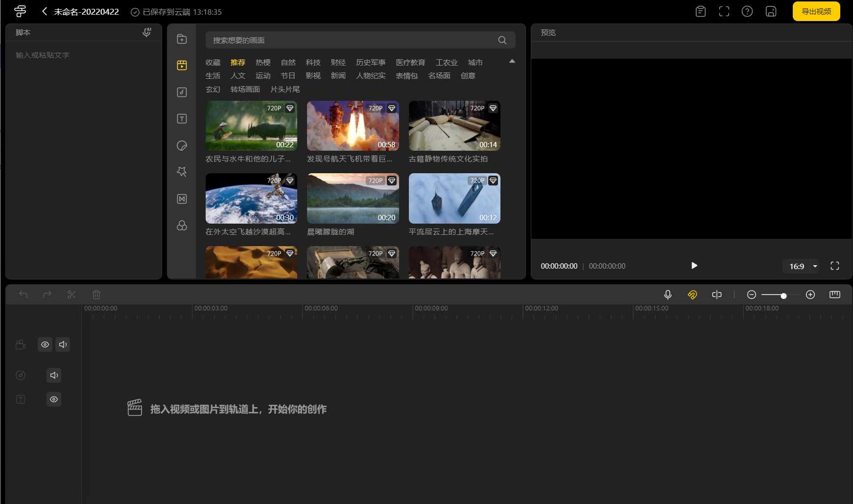Go back using the arrow beside 未命名-20220422

point(45,11)
